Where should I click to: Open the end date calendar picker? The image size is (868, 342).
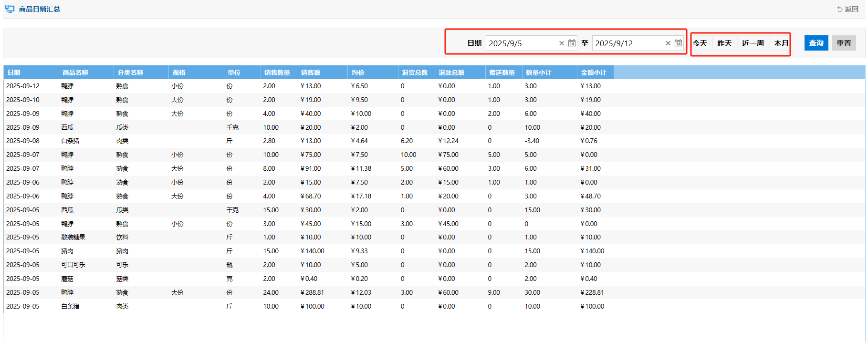tap(678, 43)
